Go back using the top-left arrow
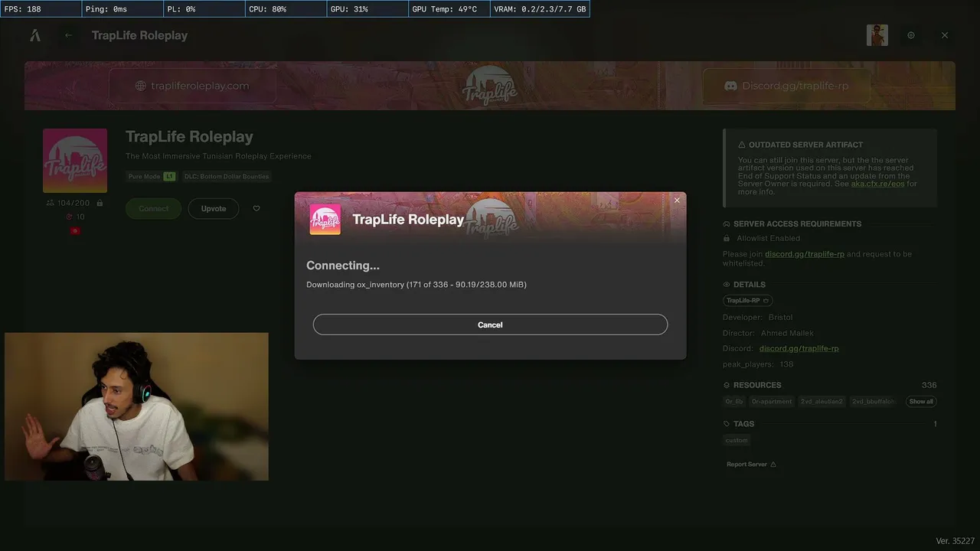This screenshot has width=980, height=551. click(x=68, y=35)
